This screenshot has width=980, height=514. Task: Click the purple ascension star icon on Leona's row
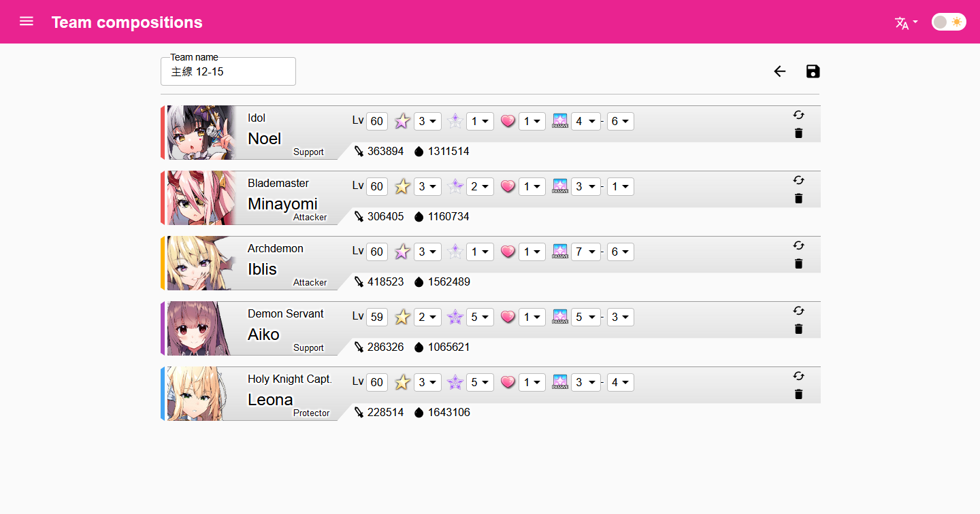[x=455, y=381]
